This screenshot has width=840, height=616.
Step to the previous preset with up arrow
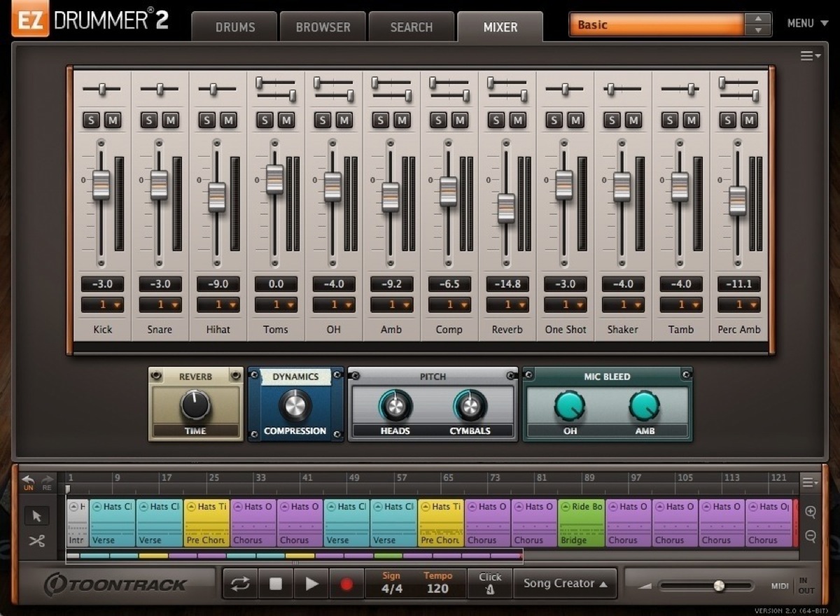click(x=758, y=19)
